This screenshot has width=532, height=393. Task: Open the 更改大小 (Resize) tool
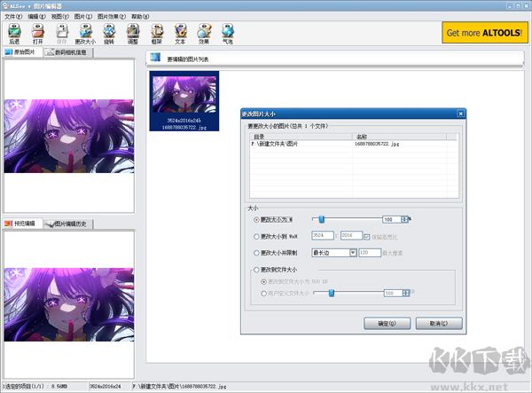coord(85,32)
